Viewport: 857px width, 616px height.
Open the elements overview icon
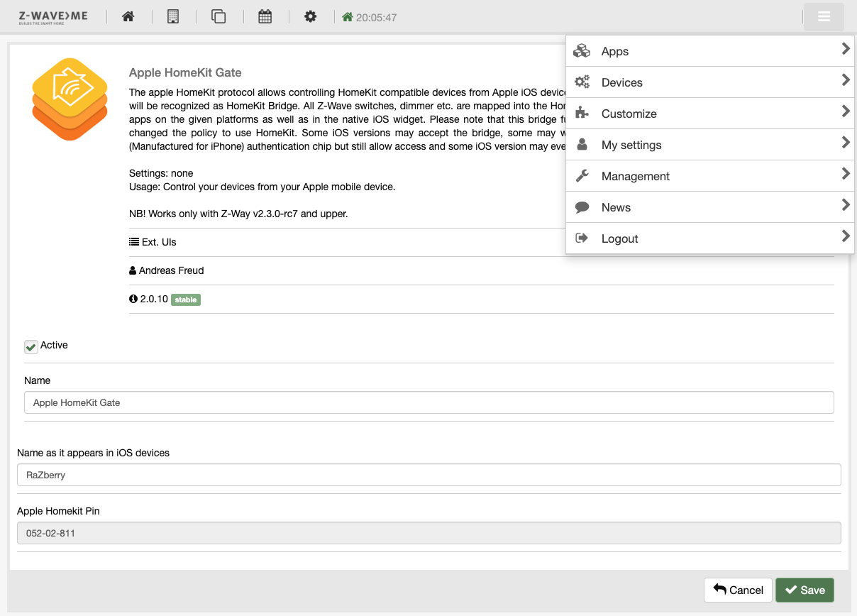tap(219, 16)
